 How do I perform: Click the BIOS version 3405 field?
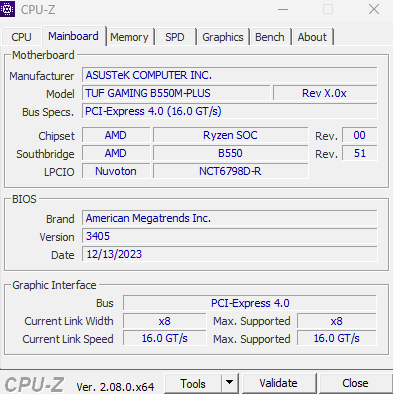pyautogui.click(x=230, y=236)
